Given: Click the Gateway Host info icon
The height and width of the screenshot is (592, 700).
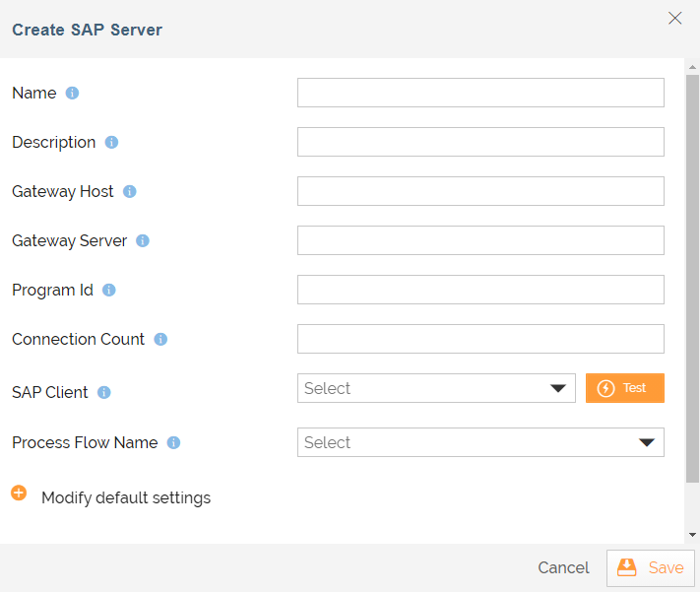Looking at the screenshot, I should coord(129,191).
